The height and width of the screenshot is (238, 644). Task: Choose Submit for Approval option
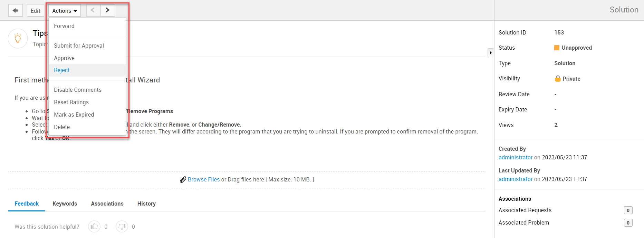(79, 46)
